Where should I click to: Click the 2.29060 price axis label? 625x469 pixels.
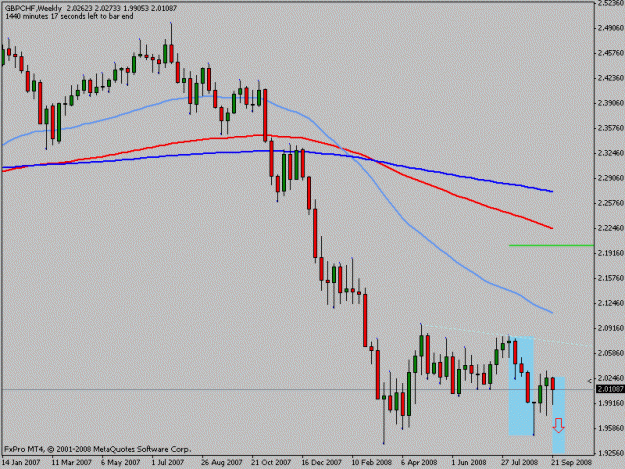coord(610,178)
